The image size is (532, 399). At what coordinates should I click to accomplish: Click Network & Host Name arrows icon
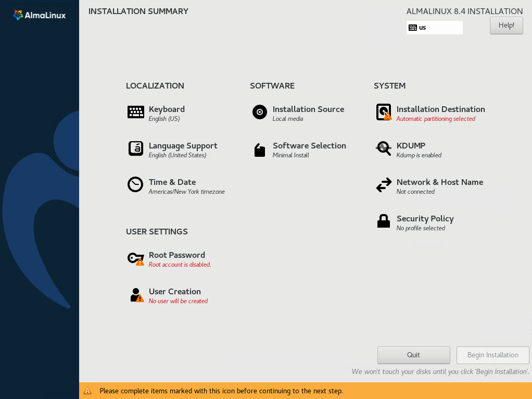click(384, 185)
